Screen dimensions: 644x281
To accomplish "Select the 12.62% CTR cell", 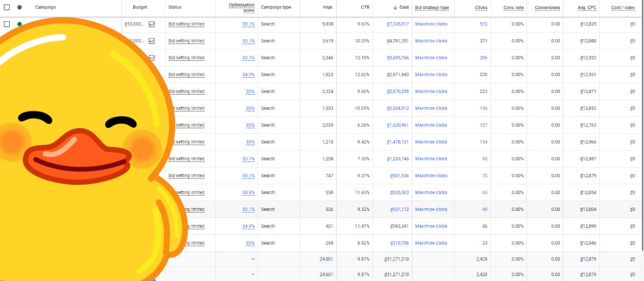I will [x=362, y=74].
